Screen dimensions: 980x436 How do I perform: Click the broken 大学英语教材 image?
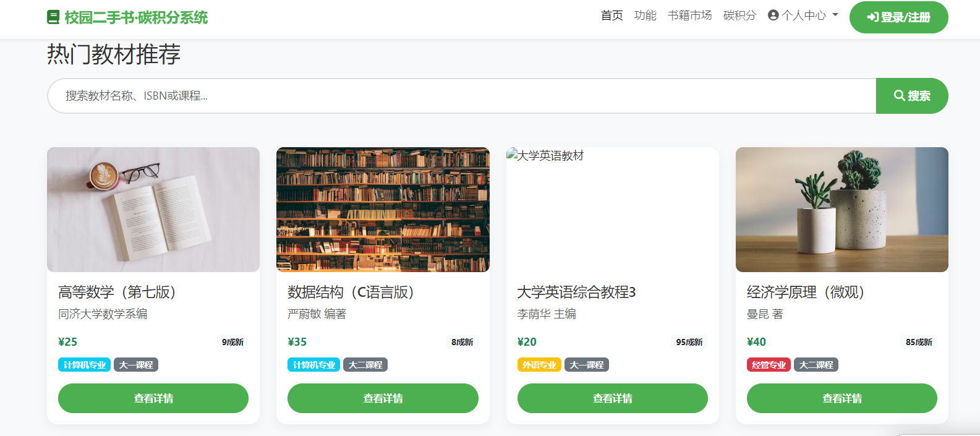click(613, 210)
